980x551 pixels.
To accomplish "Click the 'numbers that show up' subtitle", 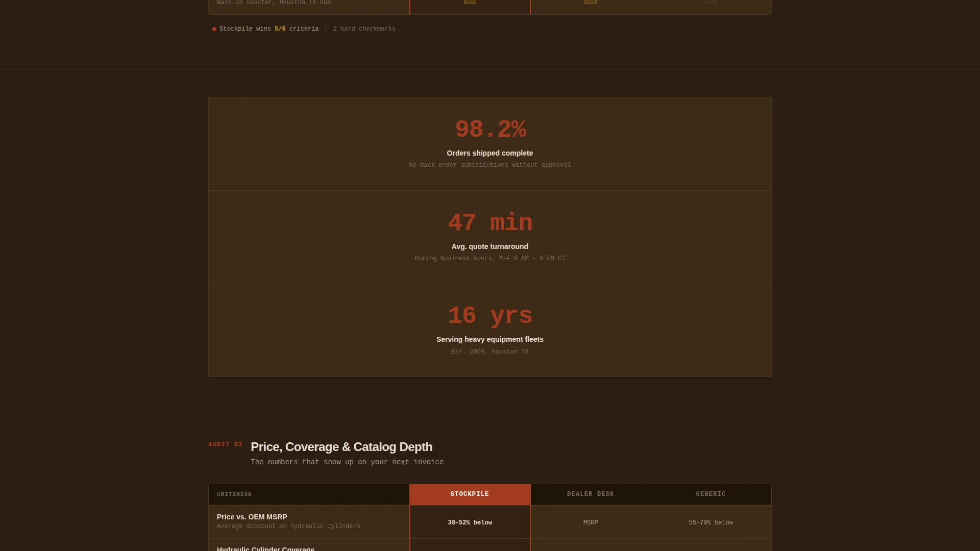I will pyautogui.click(x=347, y=462).
